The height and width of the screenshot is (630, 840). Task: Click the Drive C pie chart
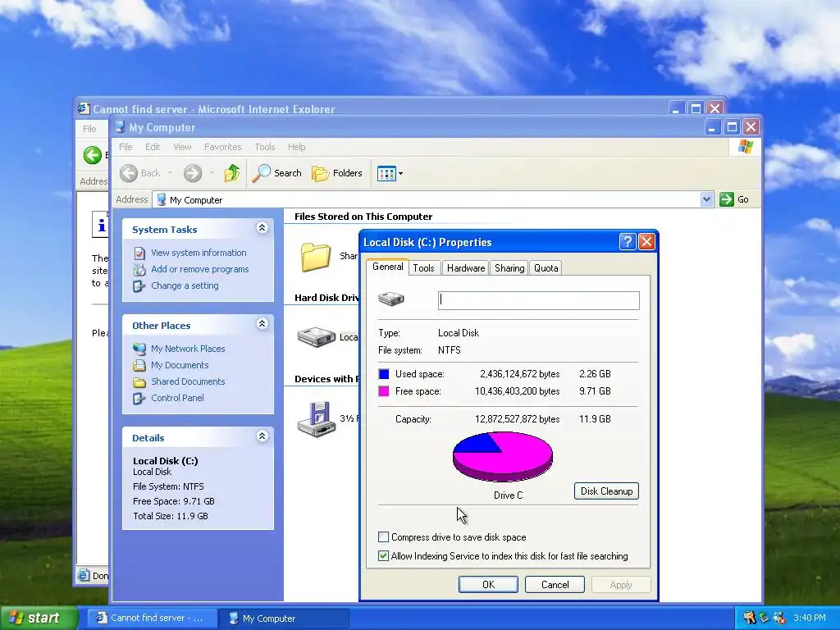click(x=503, y=456)
